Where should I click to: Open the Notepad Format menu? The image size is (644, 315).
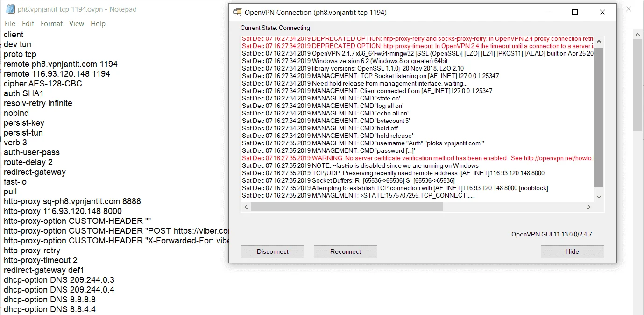point(51,23)
